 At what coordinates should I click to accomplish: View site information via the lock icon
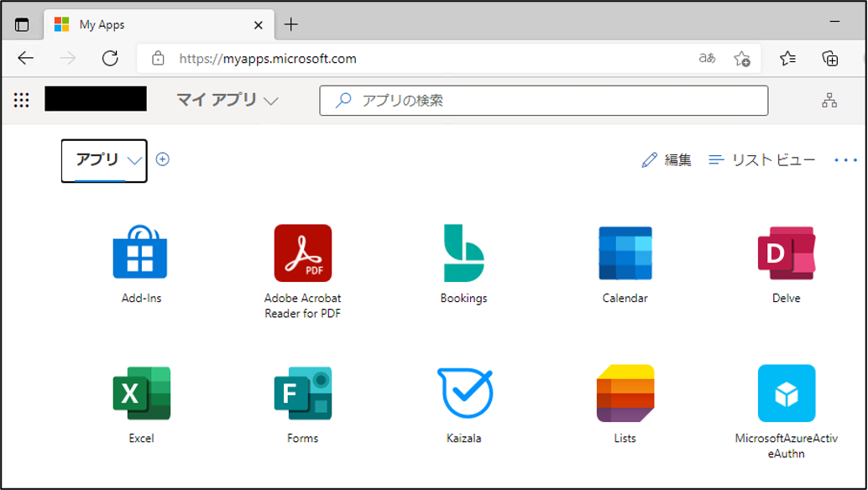point(158,58)
